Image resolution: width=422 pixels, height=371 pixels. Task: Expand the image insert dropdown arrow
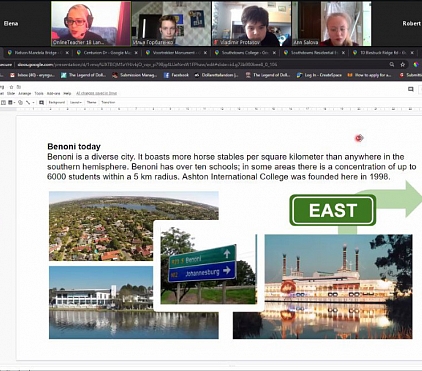pos(14,103)
